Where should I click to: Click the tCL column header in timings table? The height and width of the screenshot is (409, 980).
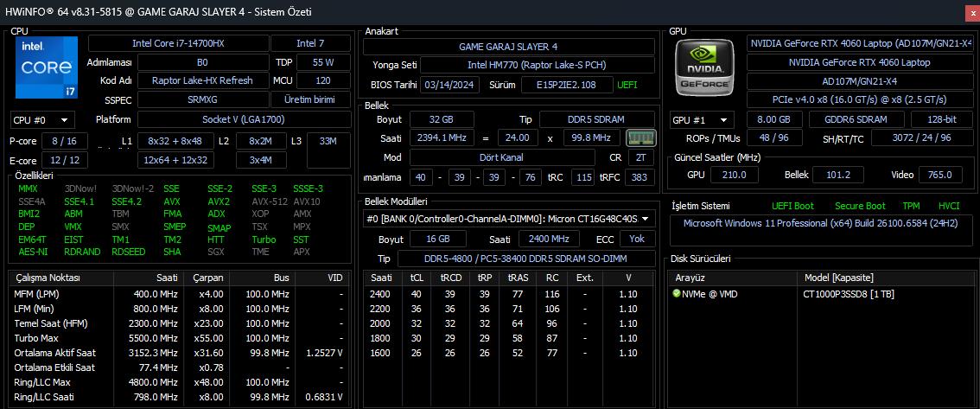pyautogui.click(x=417, y=278)
